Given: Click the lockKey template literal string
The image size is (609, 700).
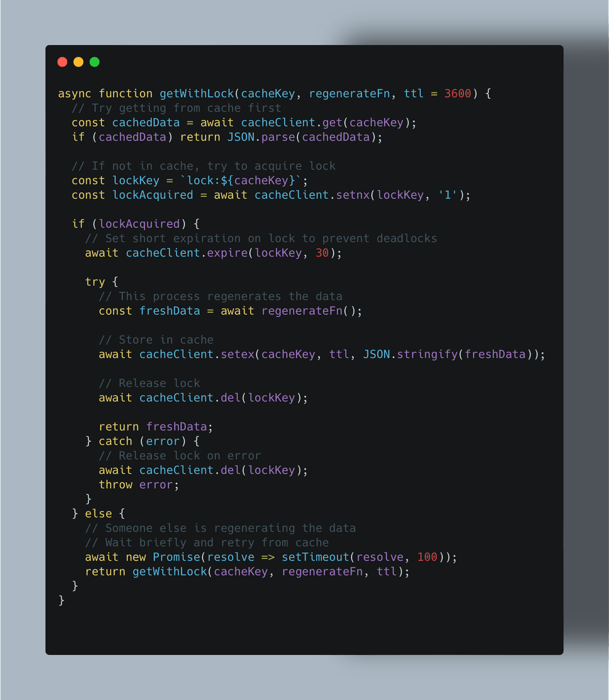Looking at the screenshot, I should point(242,180).
